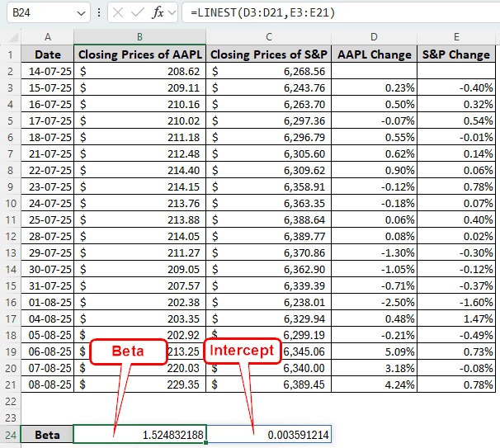The image size is (500, 448).
Task: Select row 24 header
Action: click(11, 435)
